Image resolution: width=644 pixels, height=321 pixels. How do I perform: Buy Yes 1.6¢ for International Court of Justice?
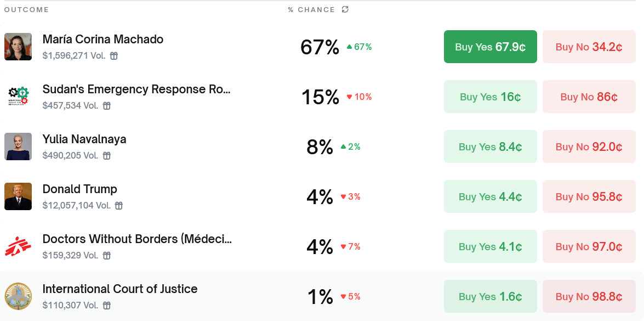coord(490,296)
